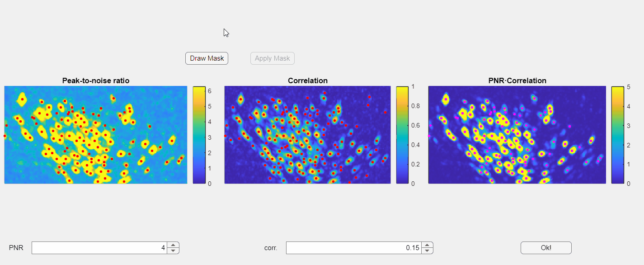Increase corr. value with up arrow
This screenshot has height=265, width=644.
(x=427, y=245)
